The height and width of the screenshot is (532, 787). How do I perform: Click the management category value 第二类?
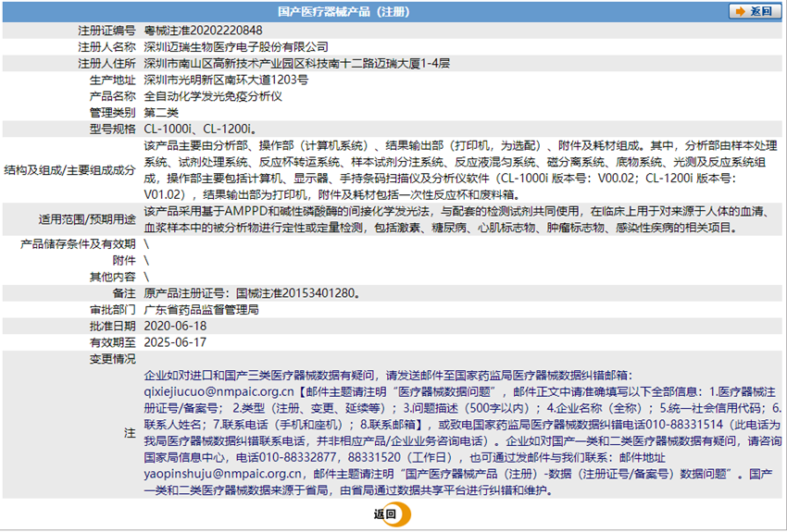pyautogui.click(x=161, y=113)
